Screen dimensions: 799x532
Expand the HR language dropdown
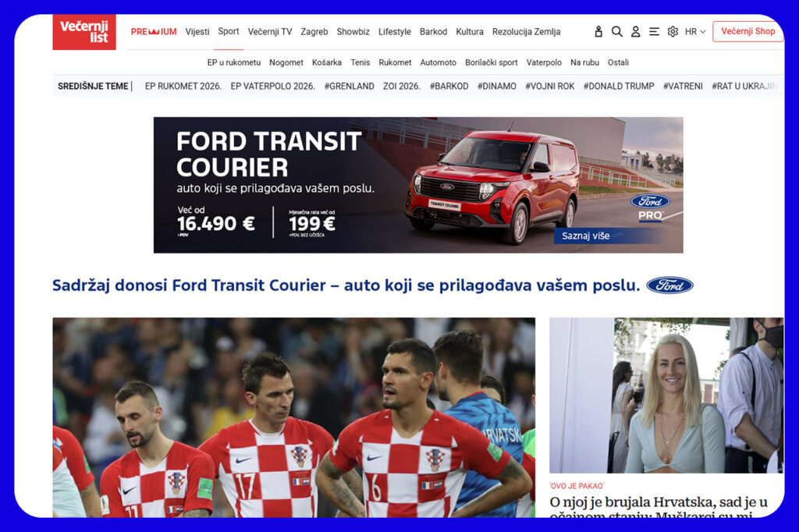point(695,32)
